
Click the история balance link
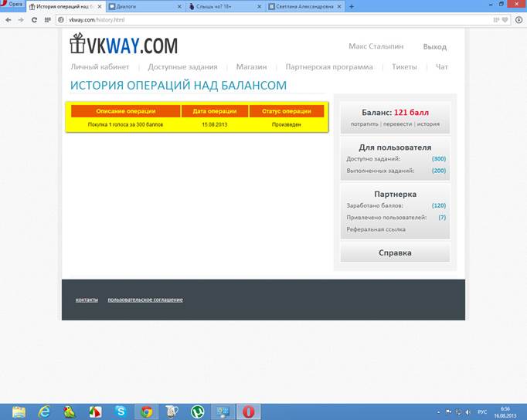[428, 124]
